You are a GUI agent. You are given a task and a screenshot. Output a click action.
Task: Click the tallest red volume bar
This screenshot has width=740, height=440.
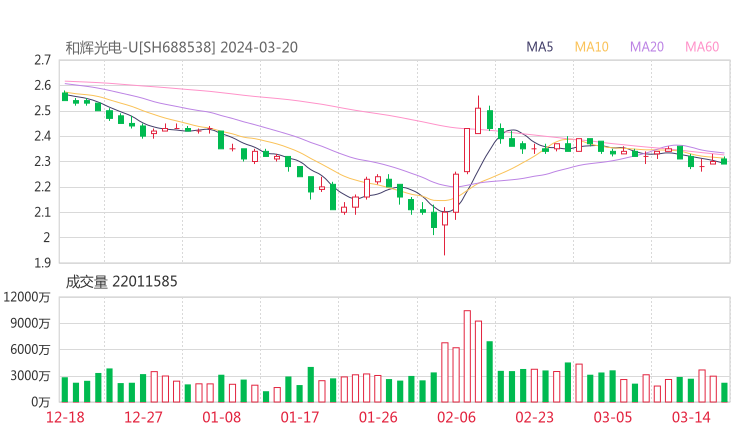click(x=467, y=356)
